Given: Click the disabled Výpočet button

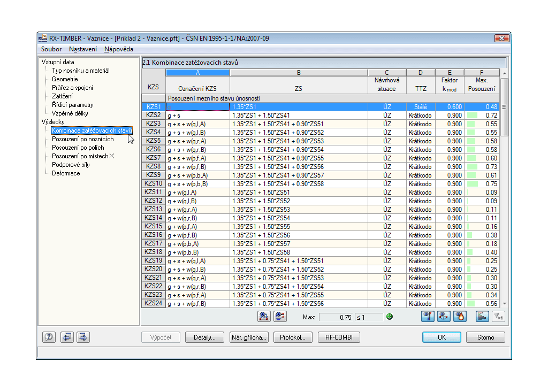Looking at the screenshot, I should (161, 337).
